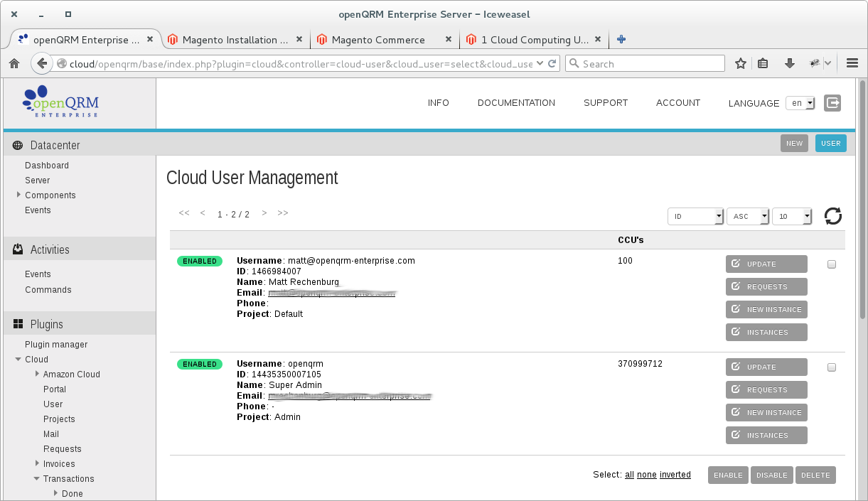This screenshot has width=868, height=501.
Task: Go to the next page with > arrow
Action: point(264,213)
